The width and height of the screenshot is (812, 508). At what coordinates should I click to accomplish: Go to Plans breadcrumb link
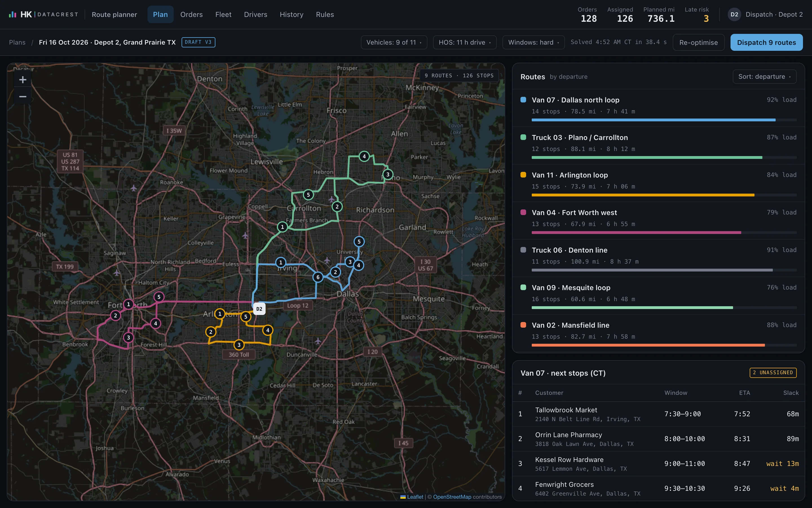17,42
